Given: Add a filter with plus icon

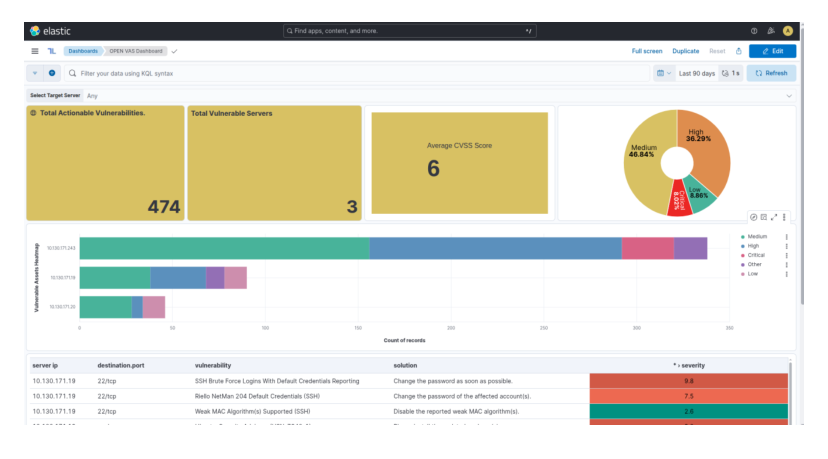Looking at the screenshot, I should [x=52, y=73].
